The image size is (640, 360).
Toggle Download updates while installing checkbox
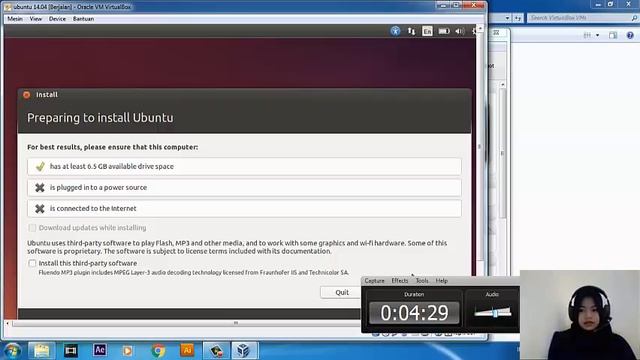32,228
